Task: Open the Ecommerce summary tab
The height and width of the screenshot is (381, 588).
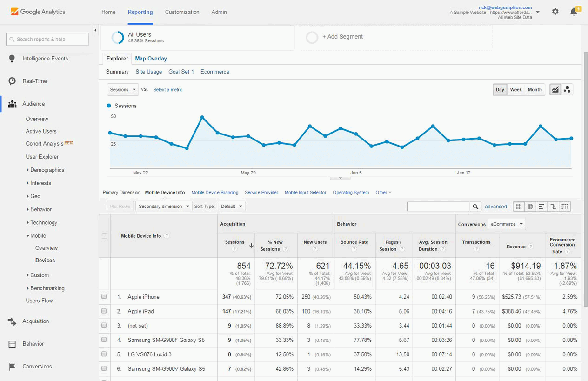Action: pos(214,72)
